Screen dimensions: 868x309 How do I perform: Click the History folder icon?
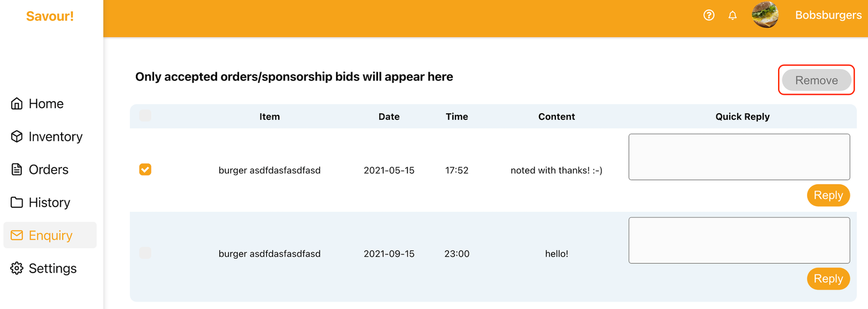[17, 203]
